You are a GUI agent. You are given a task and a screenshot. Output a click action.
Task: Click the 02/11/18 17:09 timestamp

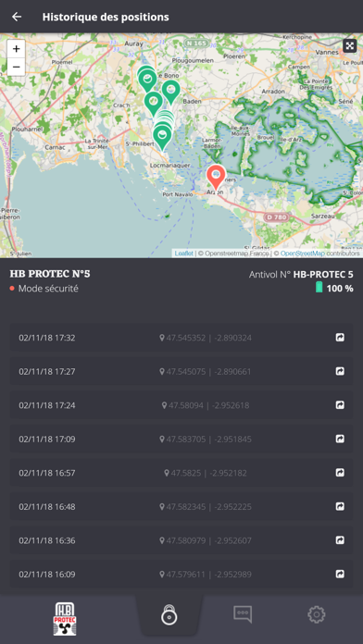pos(47,440)
